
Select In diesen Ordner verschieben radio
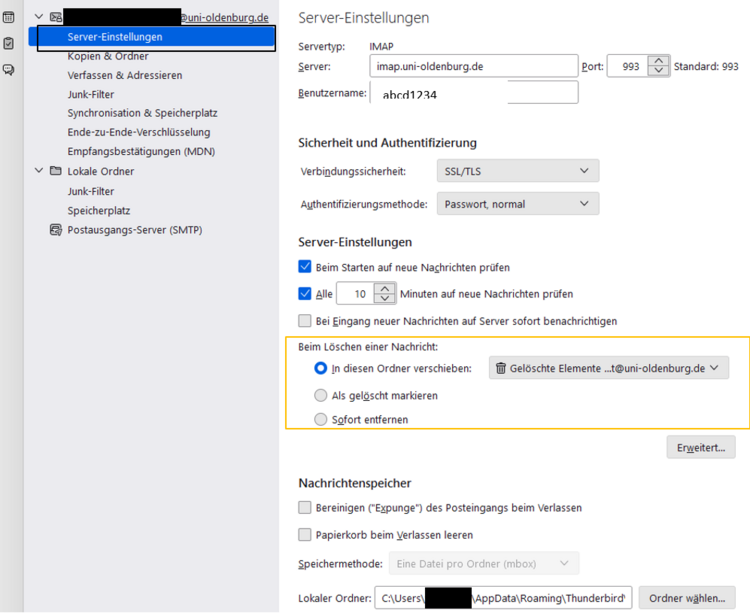click(320, 368)
